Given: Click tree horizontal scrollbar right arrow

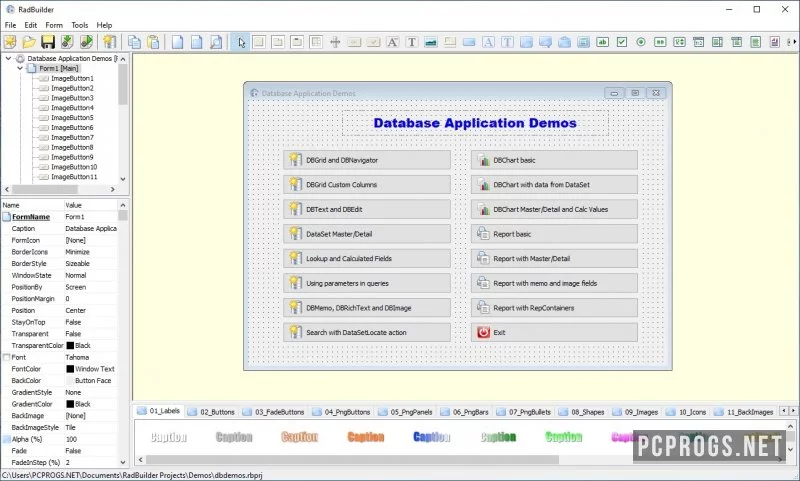Looking at the screenshot, I should pos(113,189).
